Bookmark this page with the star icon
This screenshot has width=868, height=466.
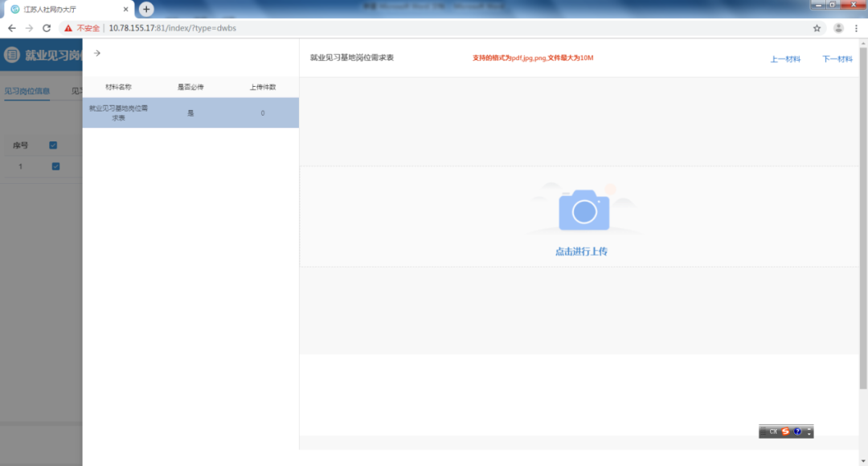pyautogui.click(x=817, y=28)
